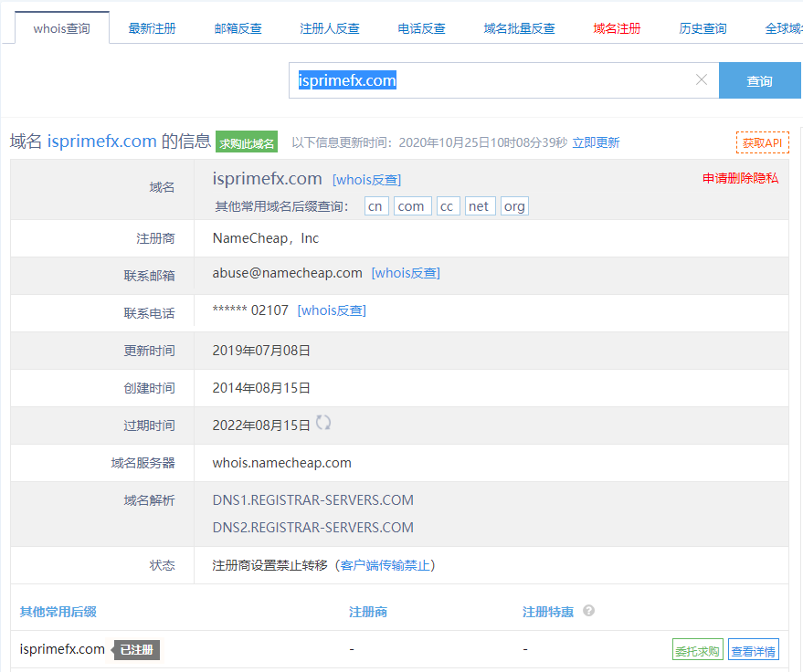Clear the domain search box with X icon
Viewport: 803px width, 672px height.
pos(701,80)
